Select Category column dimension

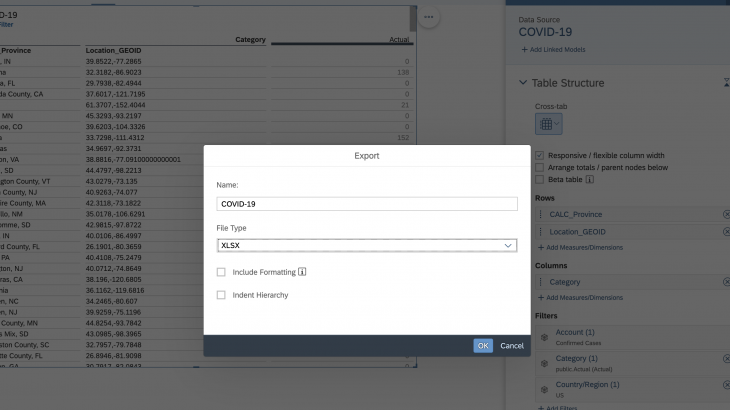tap(565, 282)
